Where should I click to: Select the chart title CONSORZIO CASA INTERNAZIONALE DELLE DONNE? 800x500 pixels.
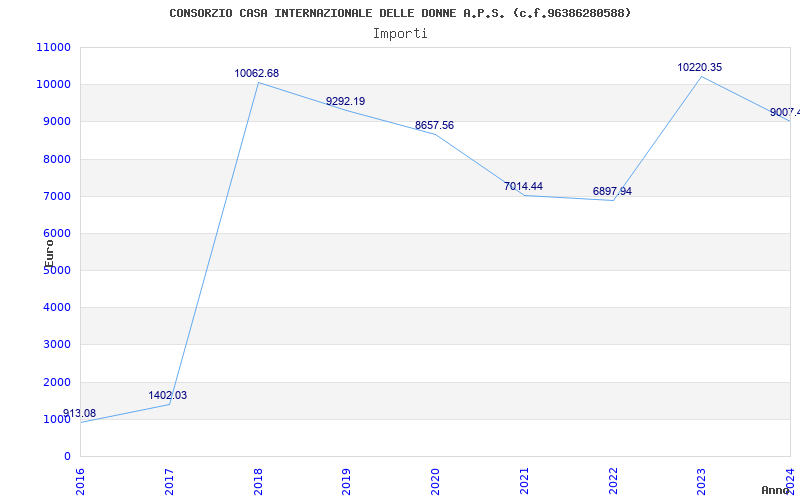point(400,13)
